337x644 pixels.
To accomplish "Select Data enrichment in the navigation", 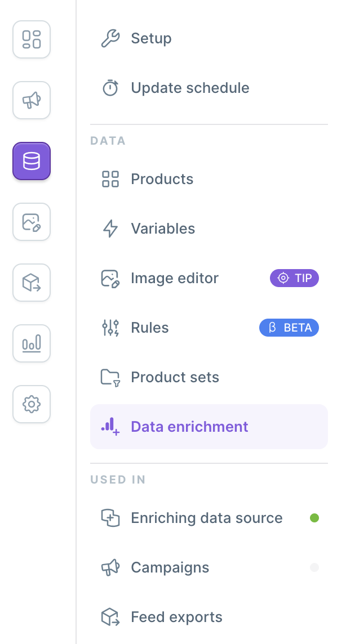I will pos(189,427).
